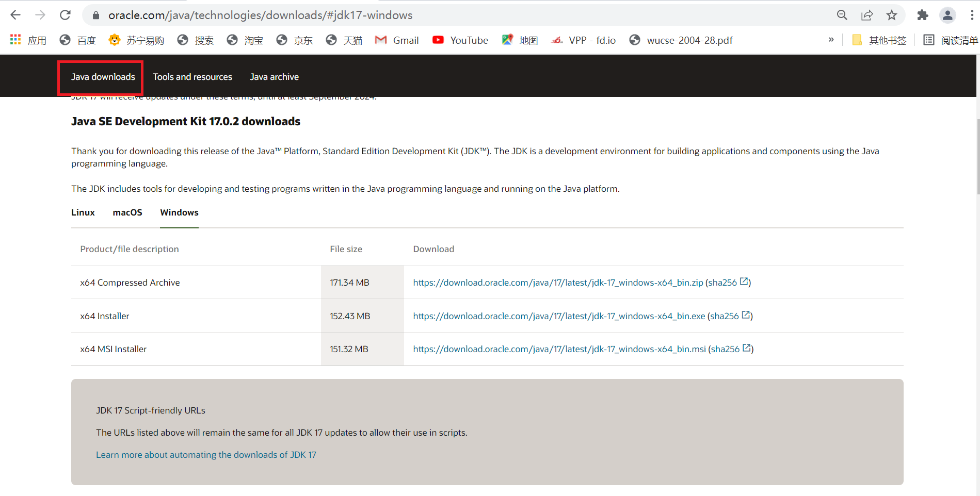Click the Download column header
This screenshot has height=496, width=980.
click(433, 249)
